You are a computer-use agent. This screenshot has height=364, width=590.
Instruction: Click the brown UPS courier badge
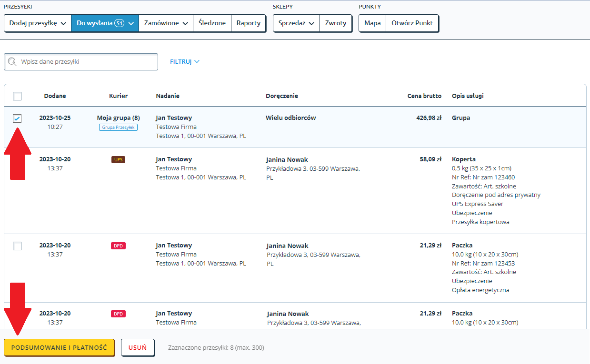coord(118,160)
